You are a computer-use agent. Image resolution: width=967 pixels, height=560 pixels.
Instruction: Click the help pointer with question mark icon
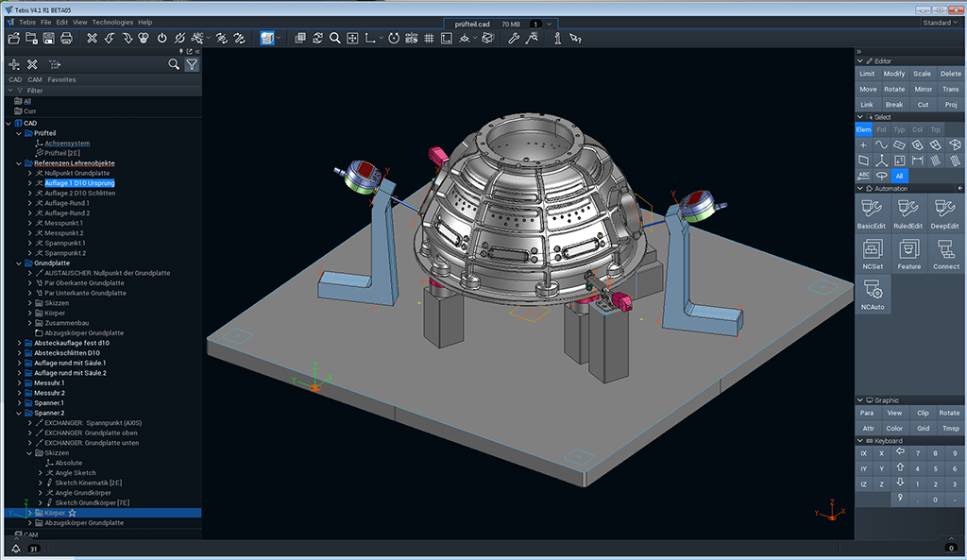pos(575,38)
